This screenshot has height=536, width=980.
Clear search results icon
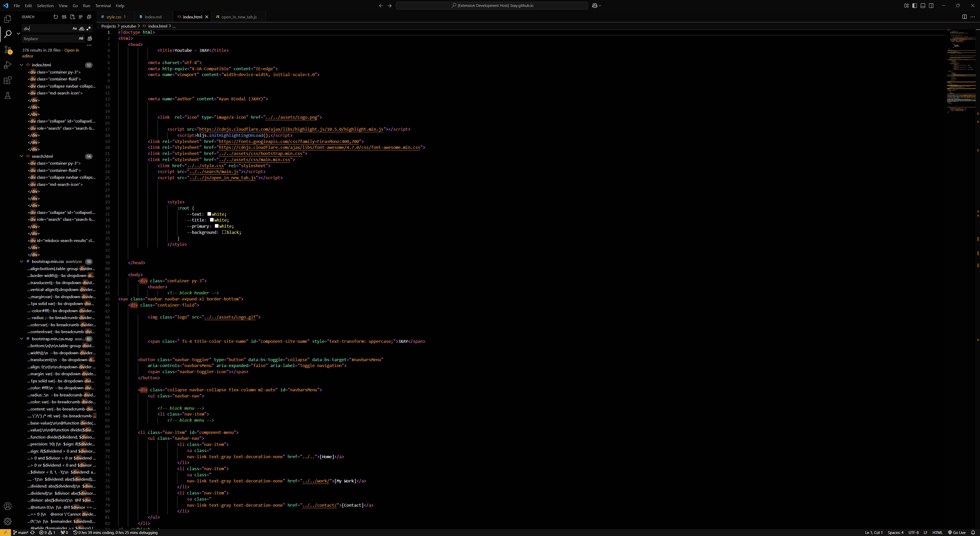[x=64, y=17]
